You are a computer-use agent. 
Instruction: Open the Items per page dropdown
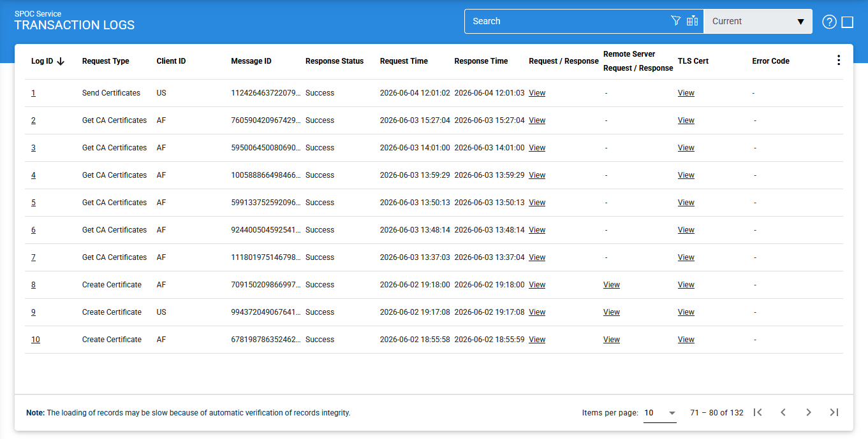coord(660,413)
